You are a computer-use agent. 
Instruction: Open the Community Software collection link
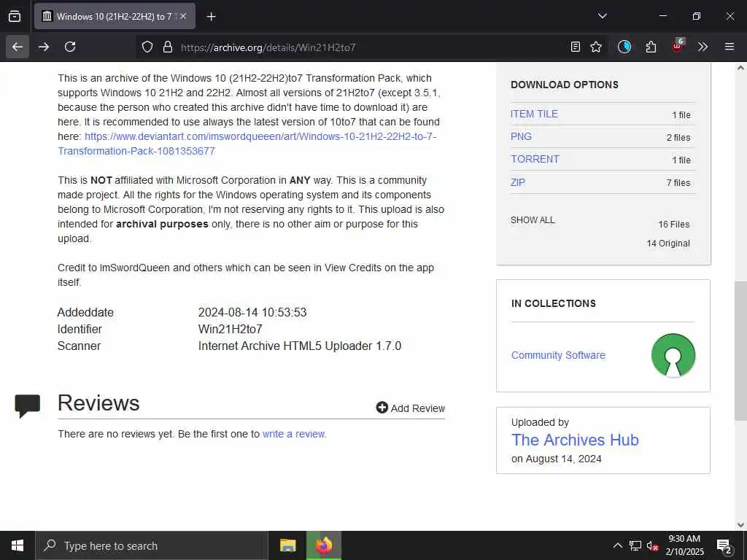click(558, 355)
